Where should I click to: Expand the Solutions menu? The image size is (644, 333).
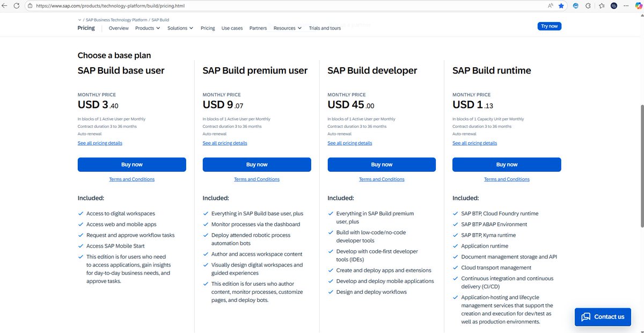click(x=180, y=28)
